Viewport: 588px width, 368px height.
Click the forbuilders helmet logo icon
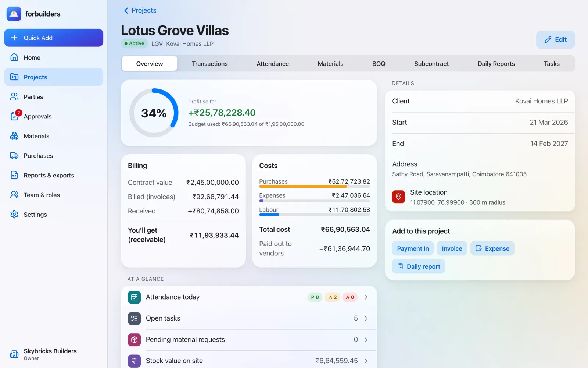(14, 14)
